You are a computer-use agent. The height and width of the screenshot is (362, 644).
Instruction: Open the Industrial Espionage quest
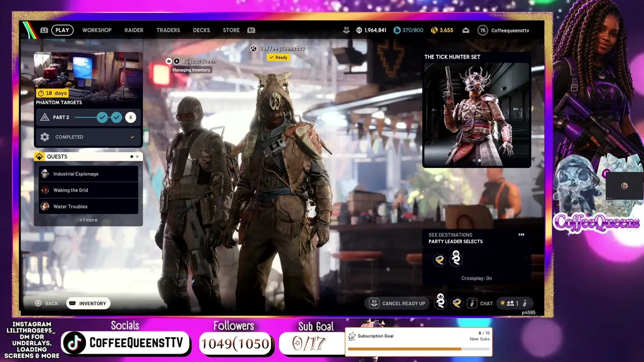(x=89, y=174)
